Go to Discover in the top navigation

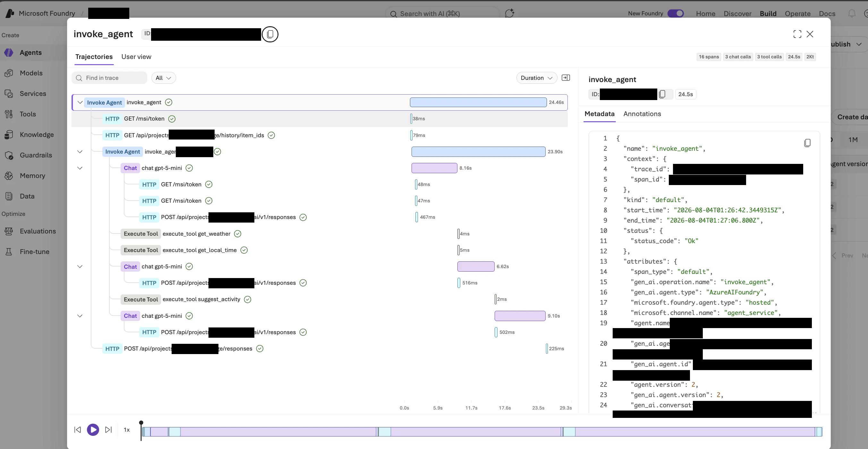pyautogui.click(x=737, y=13)
